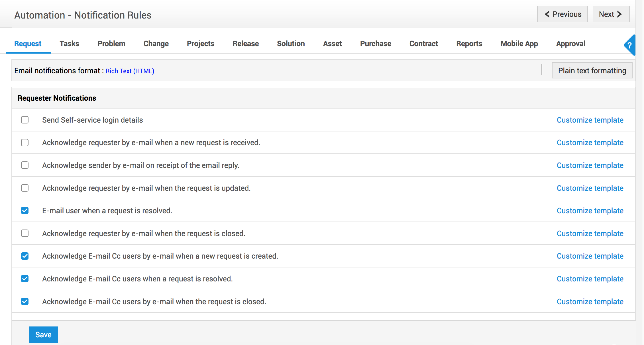Open the Problem tab
Viewport: 644px width, 345px height.
111,44
